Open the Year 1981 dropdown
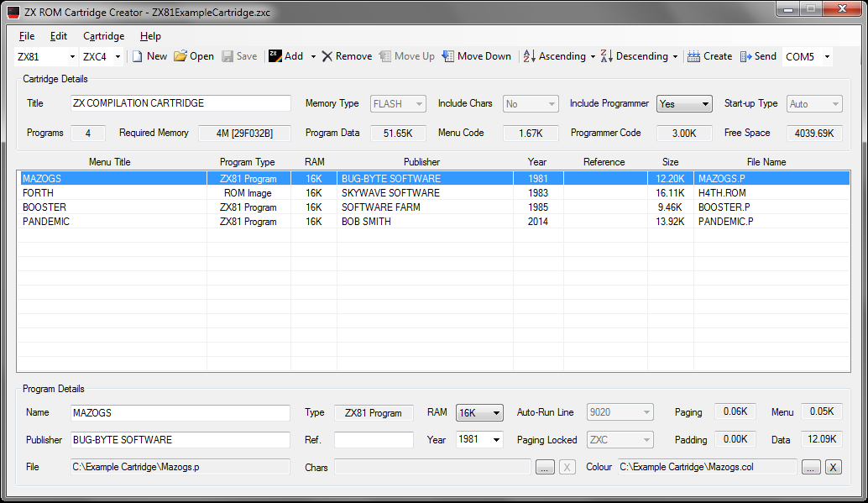 [496, 440]
